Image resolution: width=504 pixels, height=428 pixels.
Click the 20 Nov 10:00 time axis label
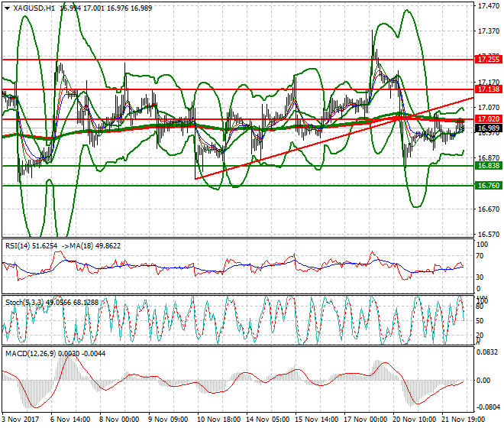pos(415,420)
